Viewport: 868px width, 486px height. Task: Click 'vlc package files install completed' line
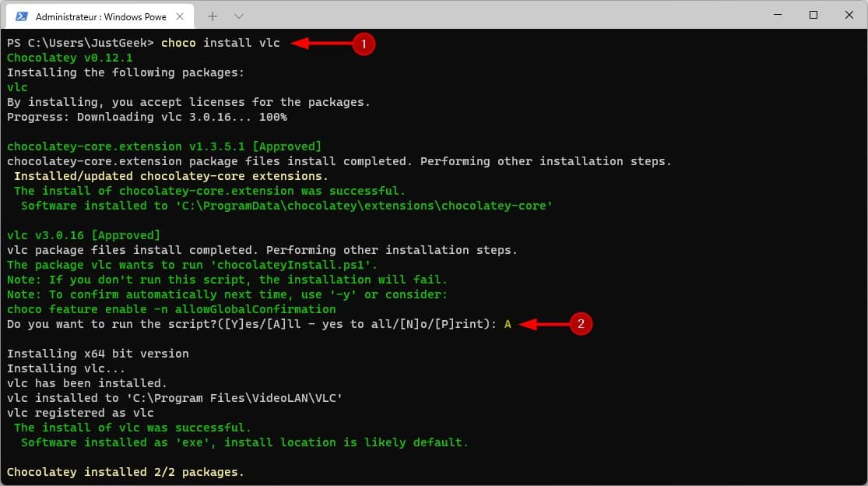coord(262,250)
